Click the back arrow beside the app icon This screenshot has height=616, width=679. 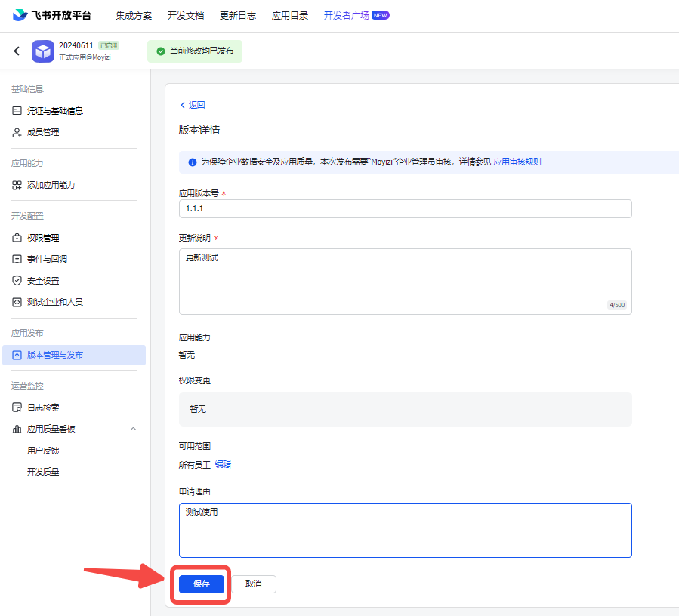(x=17, y=51)
